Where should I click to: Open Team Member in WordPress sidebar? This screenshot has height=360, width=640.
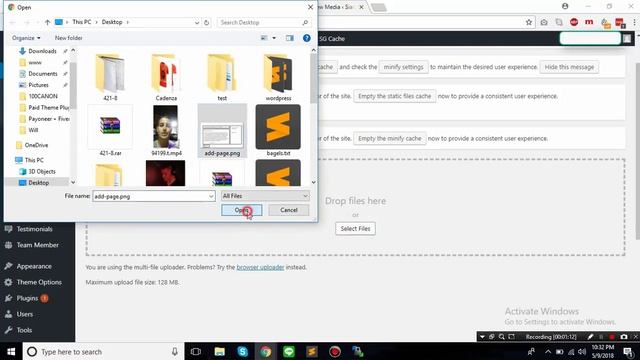(38, 245)
